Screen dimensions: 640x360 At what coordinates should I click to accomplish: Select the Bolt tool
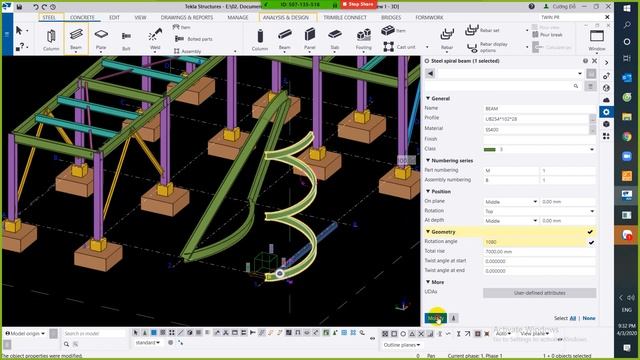(126, 39)
